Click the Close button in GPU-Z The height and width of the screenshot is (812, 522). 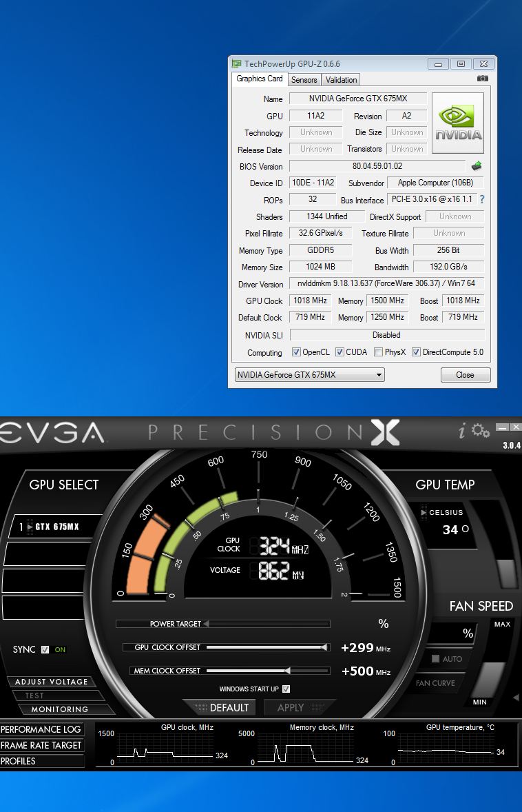pos(465,375)
